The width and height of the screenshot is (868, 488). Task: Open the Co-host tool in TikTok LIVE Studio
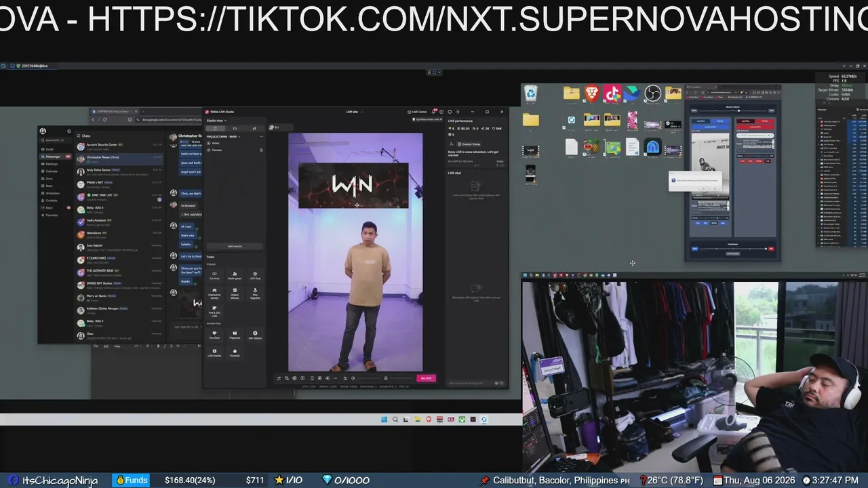pos(214,275)
